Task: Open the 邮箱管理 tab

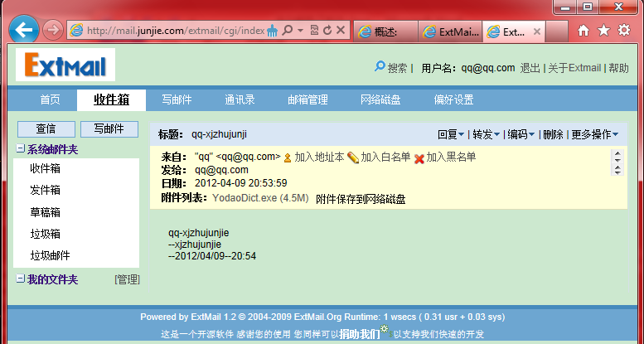Action: point(307,99)
